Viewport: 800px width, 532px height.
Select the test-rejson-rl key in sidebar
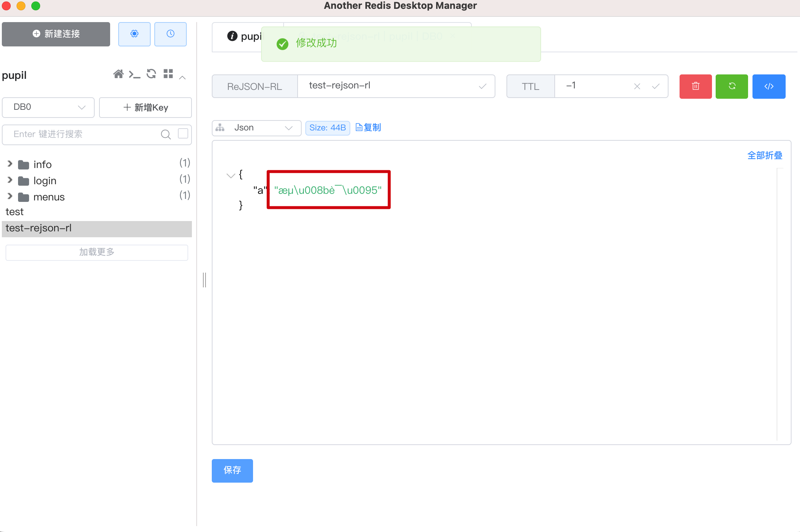[39, 228]
